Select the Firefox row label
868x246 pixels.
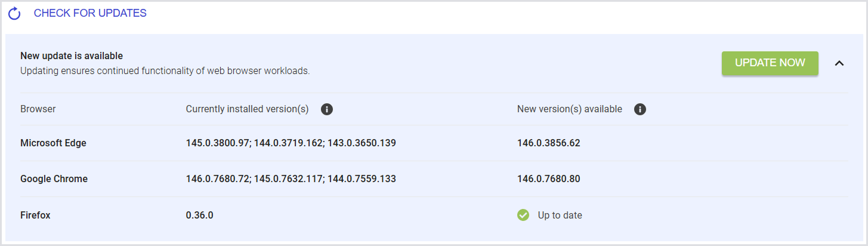(35, 215)
